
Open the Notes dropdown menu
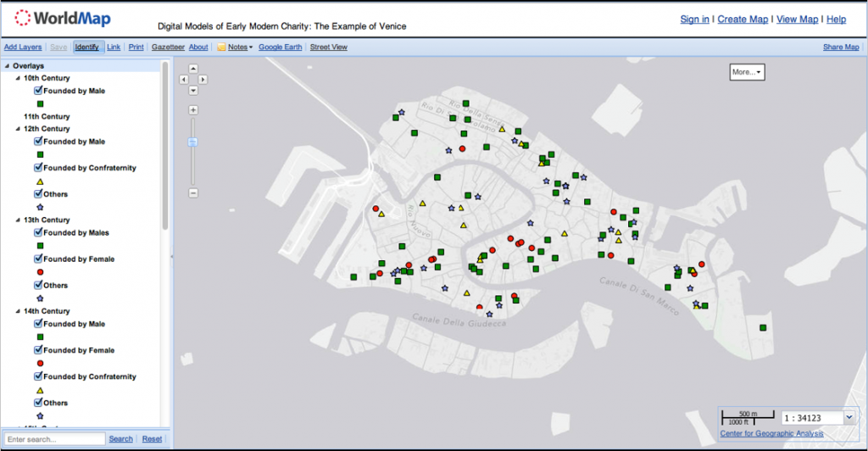(x=240, y=47)
